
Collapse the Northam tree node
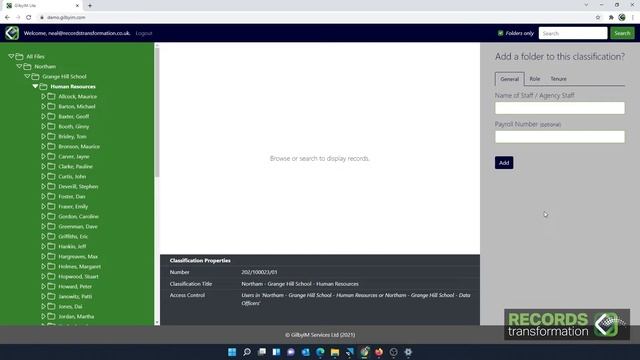point(19,67)
